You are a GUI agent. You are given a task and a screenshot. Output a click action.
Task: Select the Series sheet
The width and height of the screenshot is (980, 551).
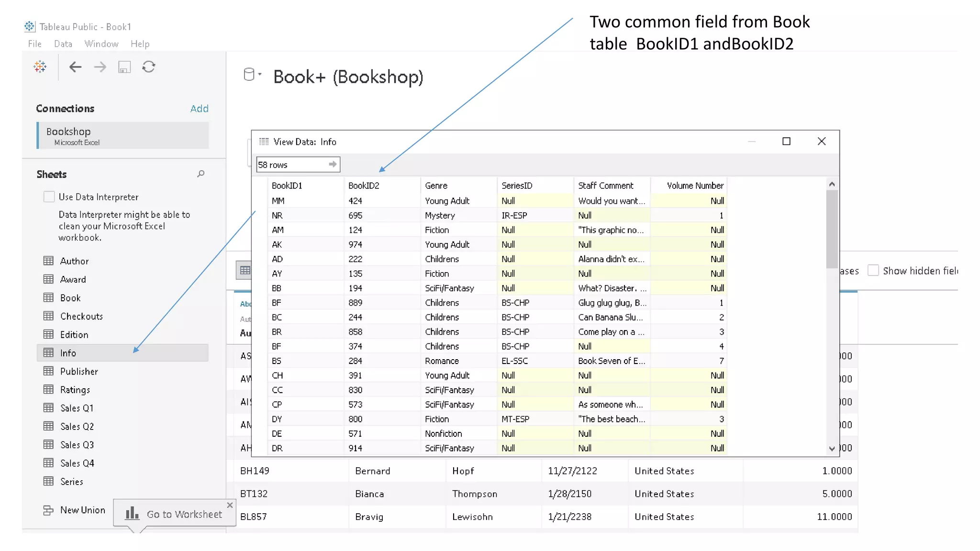point(72,481)
